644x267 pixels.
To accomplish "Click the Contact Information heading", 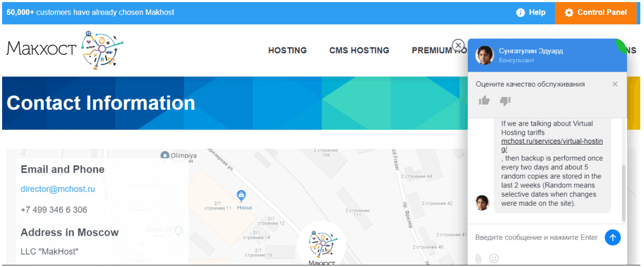I will 101,103.
